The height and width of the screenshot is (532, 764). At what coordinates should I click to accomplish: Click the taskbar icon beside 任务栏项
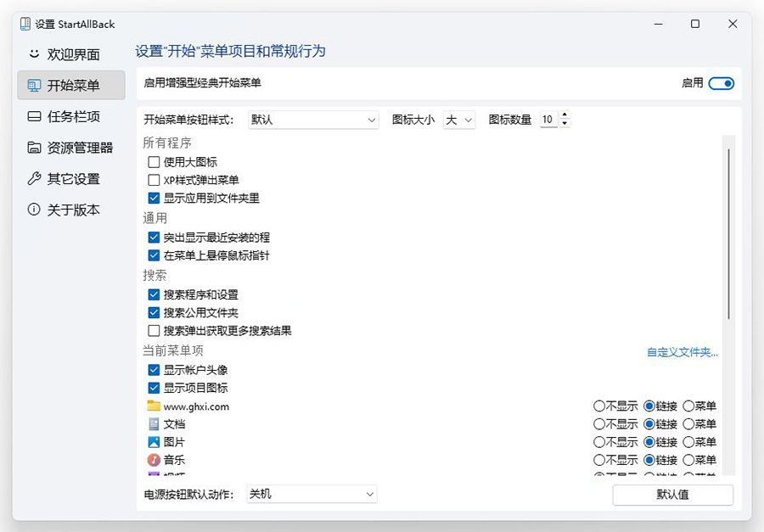34,116
